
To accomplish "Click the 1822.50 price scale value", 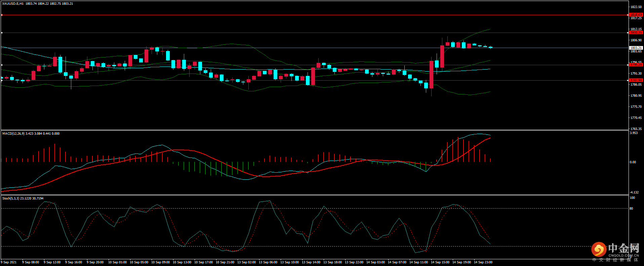I will 636,7.
